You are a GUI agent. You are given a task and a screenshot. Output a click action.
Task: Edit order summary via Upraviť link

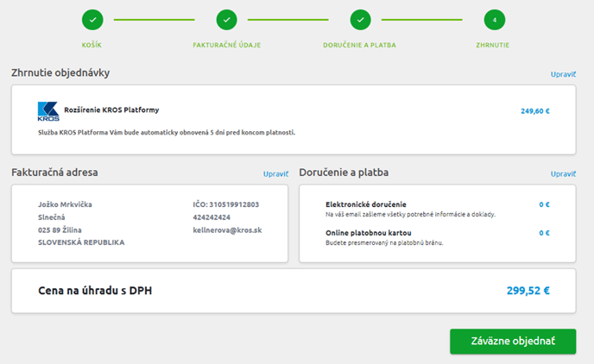[x=563, y=74]
